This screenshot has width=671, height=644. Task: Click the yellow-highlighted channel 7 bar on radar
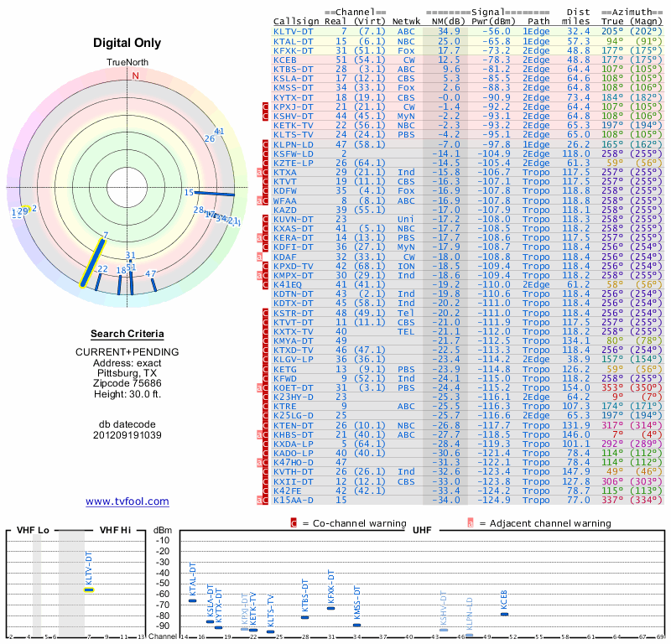pyautogui.click(x=91, y=262)
